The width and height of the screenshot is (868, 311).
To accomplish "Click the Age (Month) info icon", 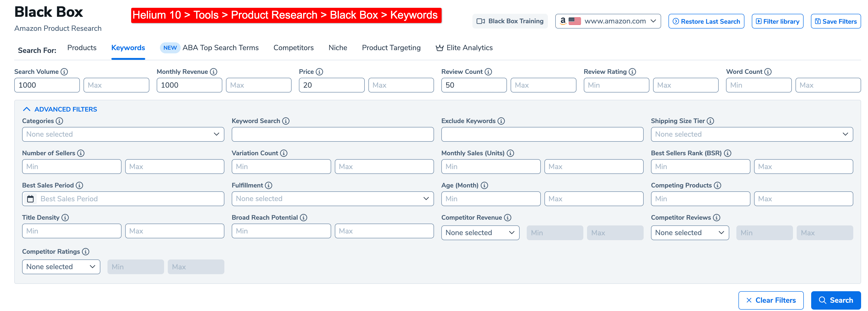I will pos(484,185).
